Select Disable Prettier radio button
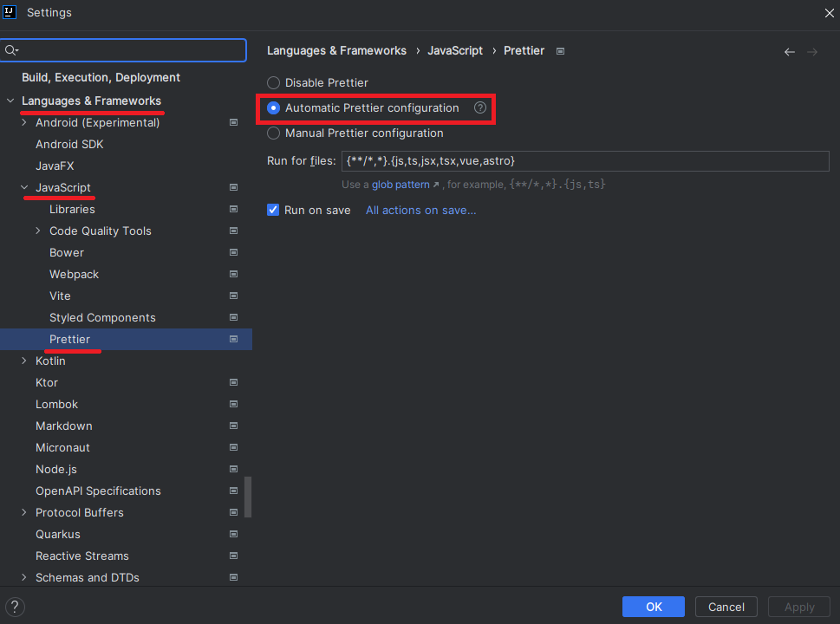The height and width of the screenshot is (624, 840). point(273,83)
